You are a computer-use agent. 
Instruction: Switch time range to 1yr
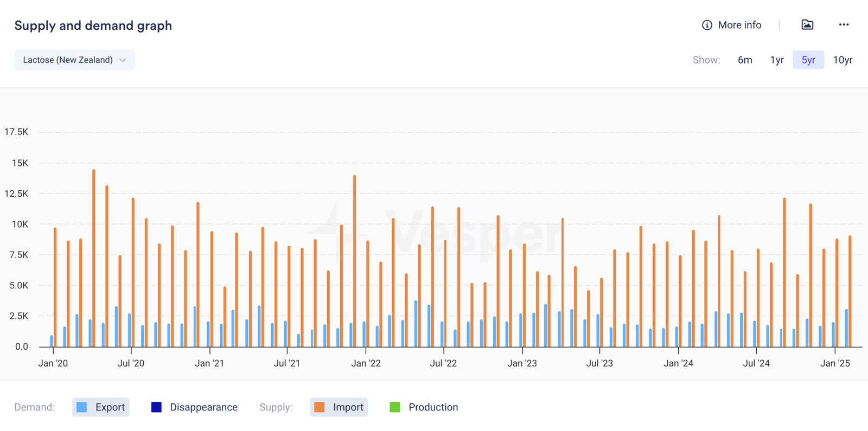777,60
